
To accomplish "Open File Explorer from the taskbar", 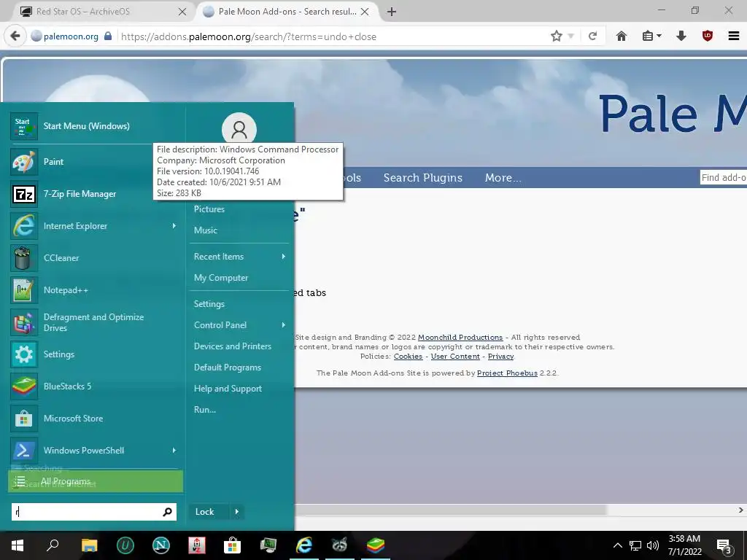I will [x=89, y=545].
